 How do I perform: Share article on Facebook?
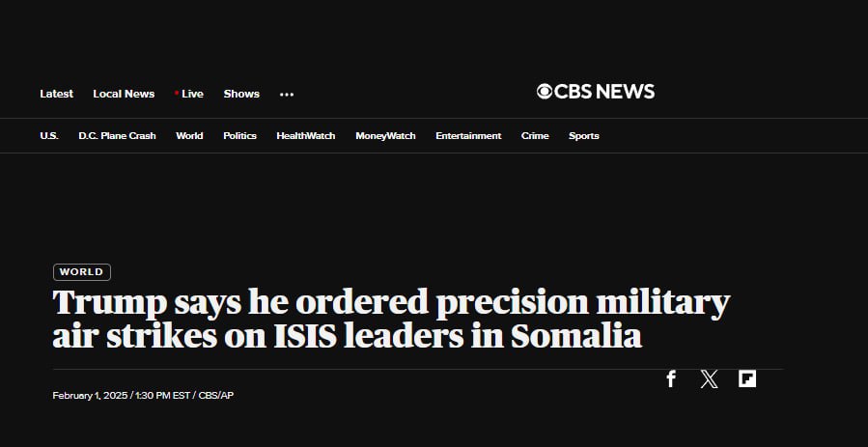click(x=671, y=379)
